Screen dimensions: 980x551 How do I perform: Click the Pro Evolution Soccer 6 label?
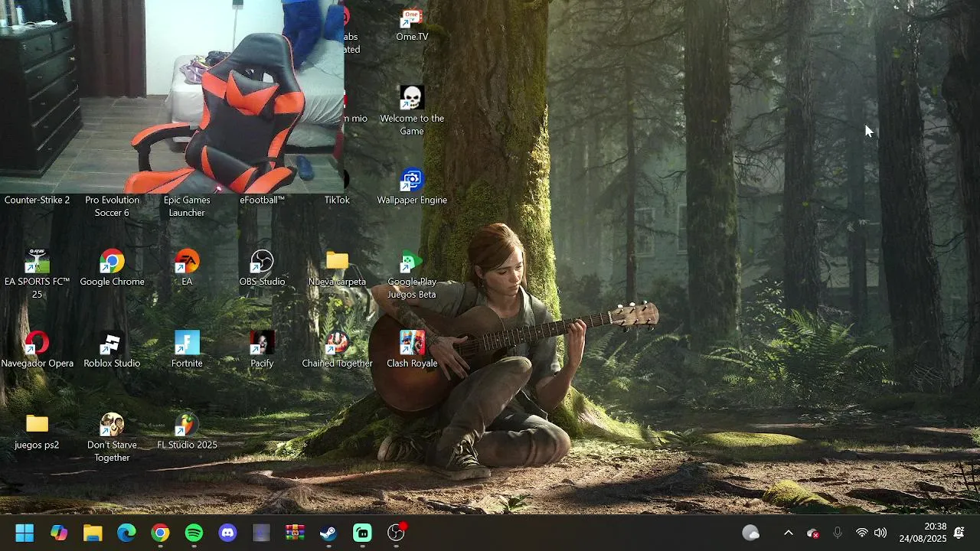click(112, 207)
